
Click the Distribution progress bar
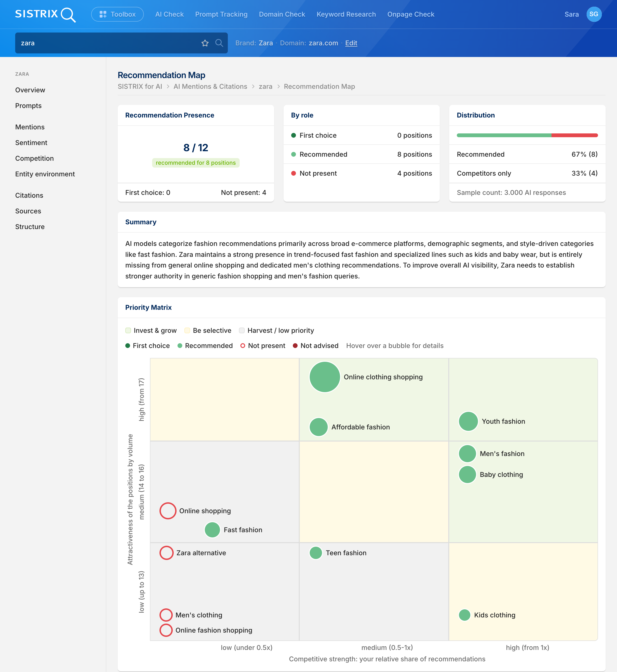pos(527,135)
